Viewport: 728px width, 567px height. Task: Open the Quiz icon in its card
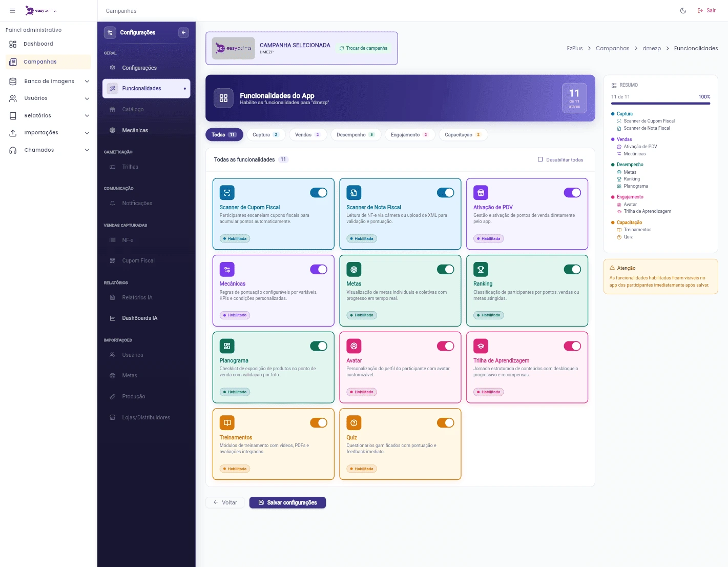tap(353, 422)
